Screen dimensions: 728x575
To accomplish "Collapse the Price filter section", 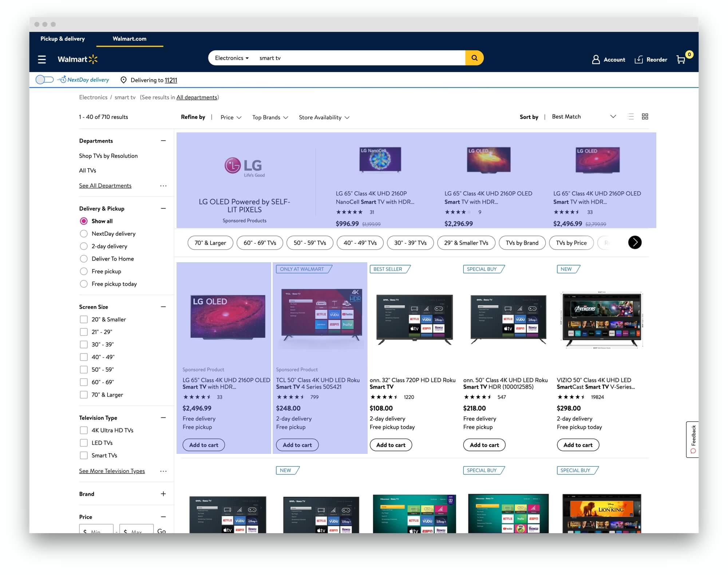I will pos(163,517).
